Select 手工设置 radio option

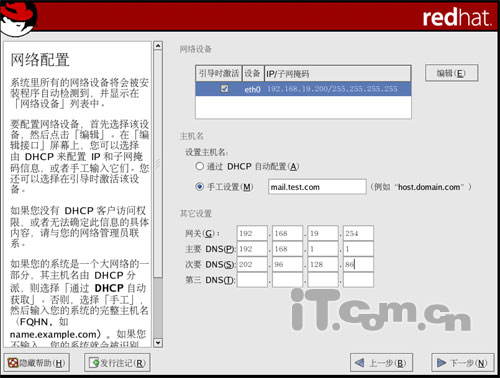(199, 187)
